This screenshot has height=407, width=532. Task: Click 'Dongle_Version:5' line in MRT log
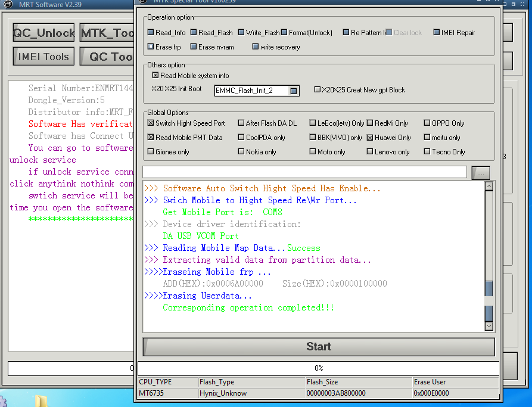pos(67,100)
